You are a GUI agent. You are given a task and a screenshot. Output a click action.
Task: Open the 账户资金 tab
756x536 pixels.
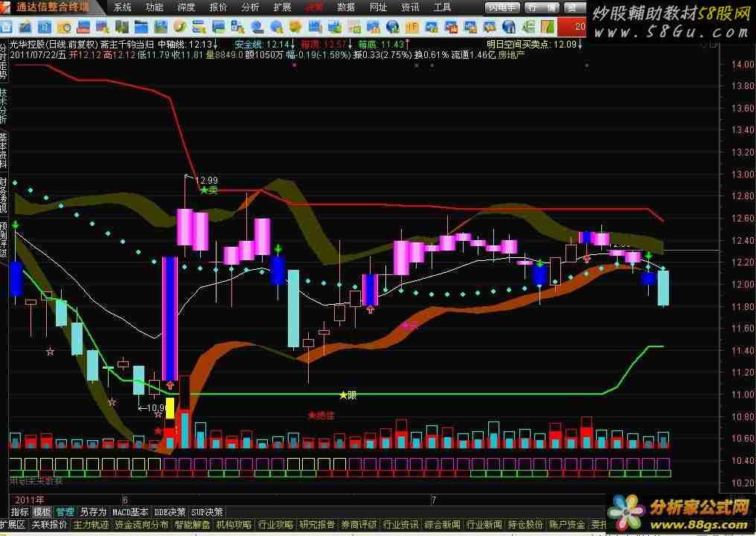click(x=566, y=524)
